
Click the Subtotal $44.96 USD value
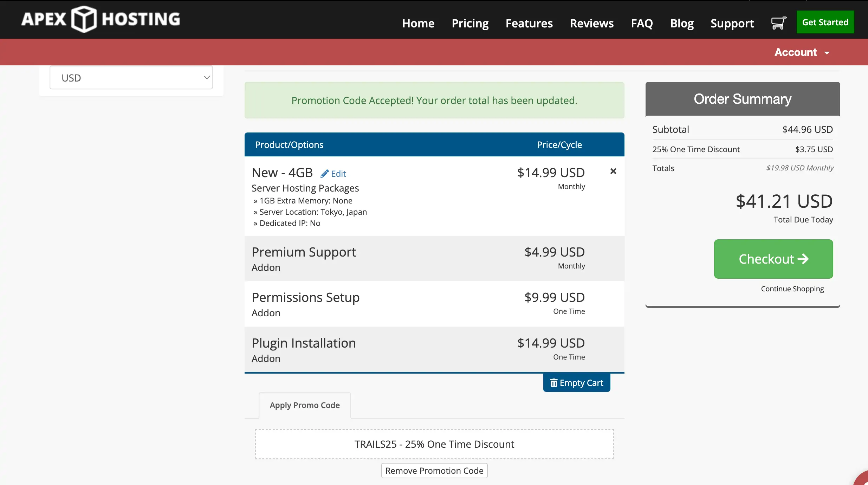pyautogui.click(x=808, y=130)
